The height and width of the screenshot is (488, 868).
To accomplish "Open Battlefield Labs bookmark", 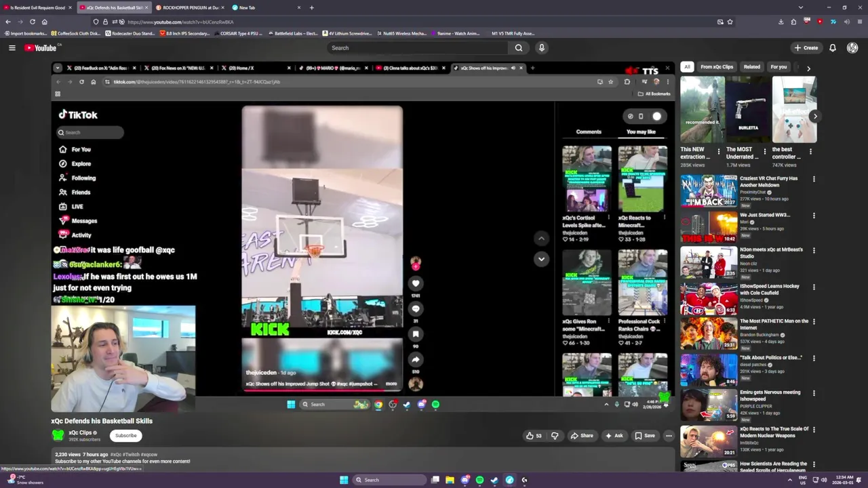I will coord(293,33).
